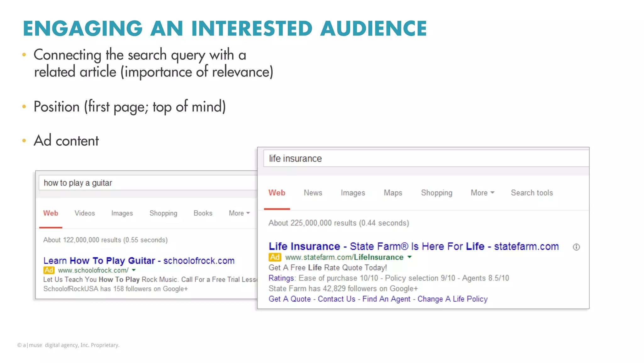This screenshot has height=363, width=644.
Task: Click the yellow Ad badge under schoolofrock title
Action: coord(49,270)
